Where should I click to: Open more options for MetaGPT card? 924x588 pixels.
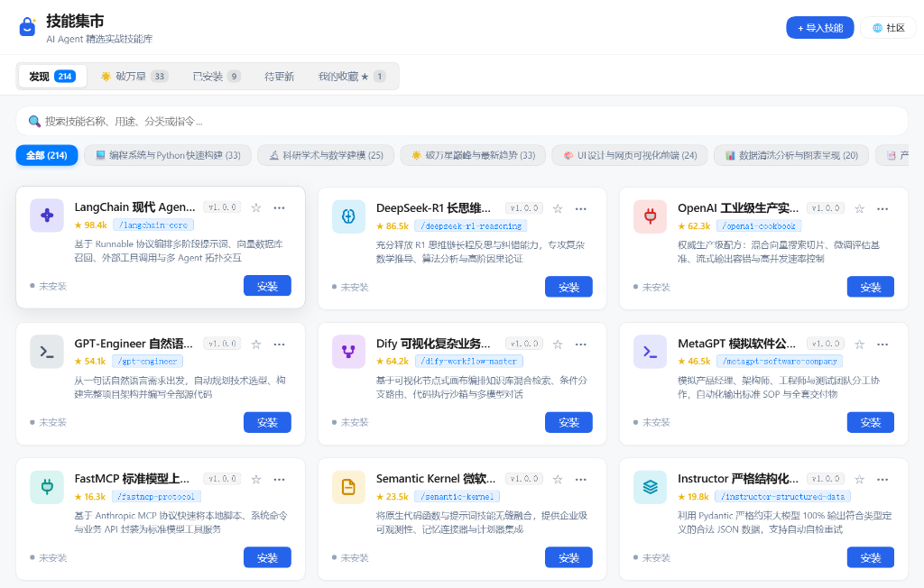[x=882, y=345]
